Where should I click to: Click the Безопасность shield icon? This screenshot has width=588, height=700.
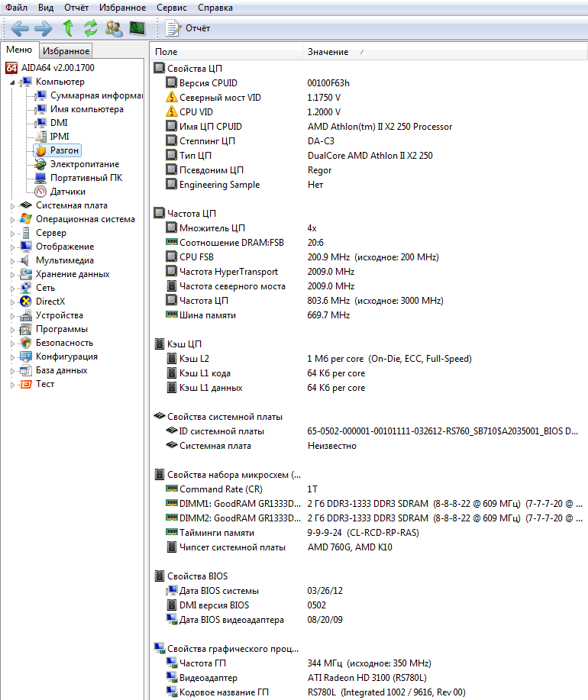point(26,343)
